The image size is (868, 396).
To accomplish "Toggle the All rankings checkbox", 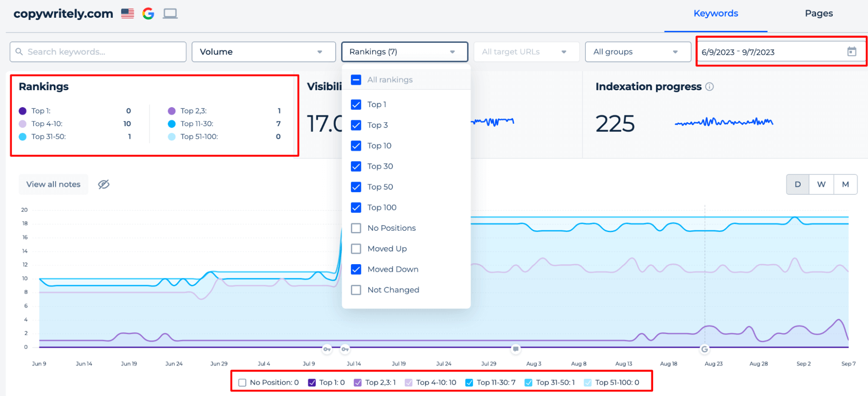I will click(x=356, y=80).
